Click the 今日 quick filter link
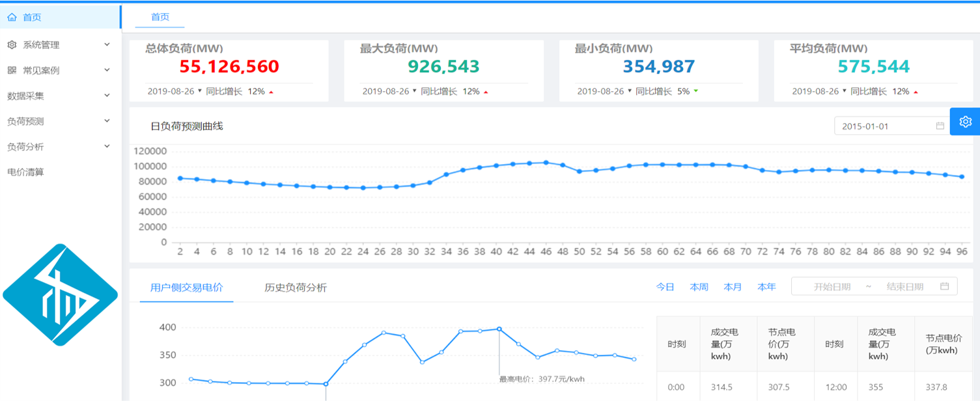 coord(665,286)
